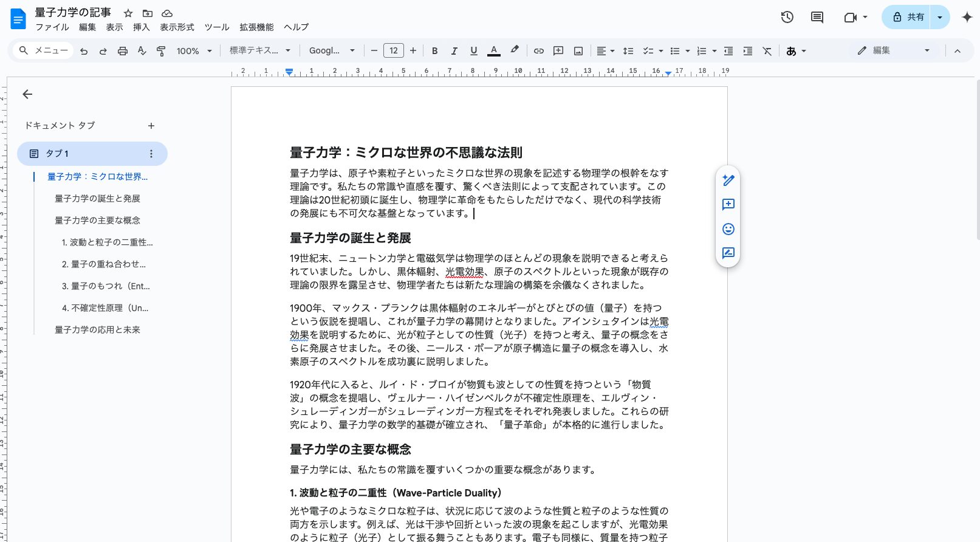Viewport: 980px width, 542px height.
Task: Open the 表示形式 menu
Action: pos(177,27)
